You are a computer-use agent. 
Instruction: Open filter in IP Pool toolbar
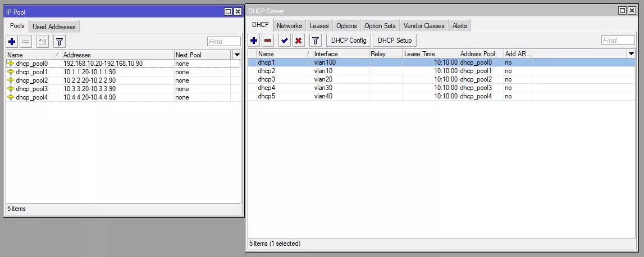point(60,42)
